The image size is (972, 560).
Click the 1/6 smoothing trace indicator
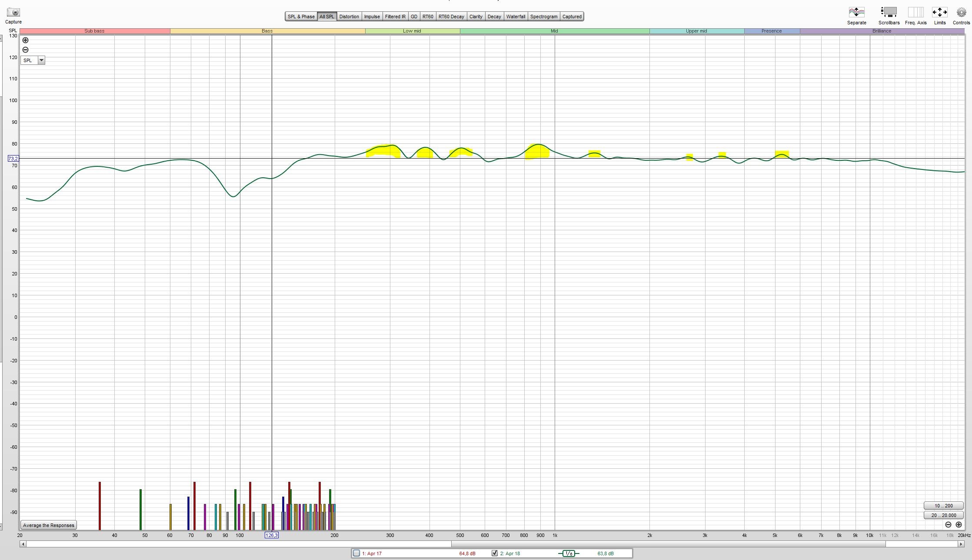pos(568,553)
